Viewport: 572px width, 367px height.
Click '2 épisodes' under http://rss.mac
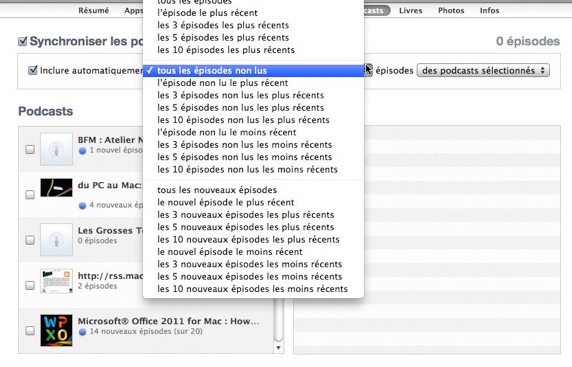click(97, 286)
